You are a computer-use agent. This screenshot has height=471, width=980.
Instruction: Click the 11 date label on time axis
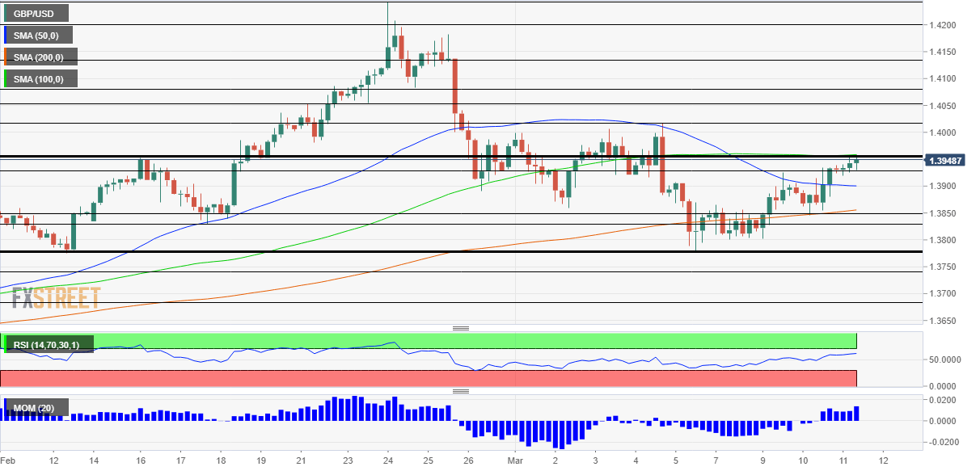click(x=843, y=460)
